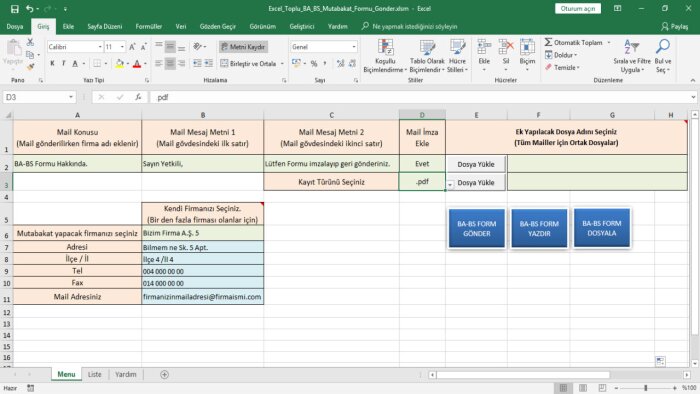Click the Bul ve Seç magnifier icon
Image resolution: width=700 pixels, height=394 pixels.
tap(663, 46)
